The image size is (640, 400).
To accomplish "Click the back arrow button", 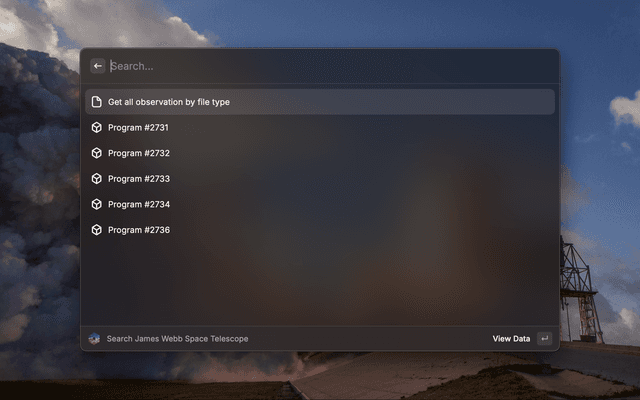I will (x=98, y=66).
